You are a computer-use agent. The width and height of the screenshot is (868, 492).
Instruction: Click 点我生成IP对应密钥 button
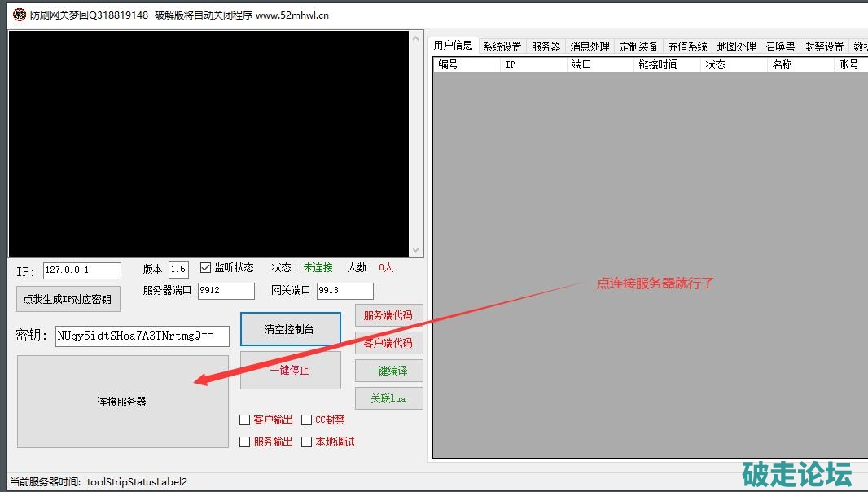(68, 299)
